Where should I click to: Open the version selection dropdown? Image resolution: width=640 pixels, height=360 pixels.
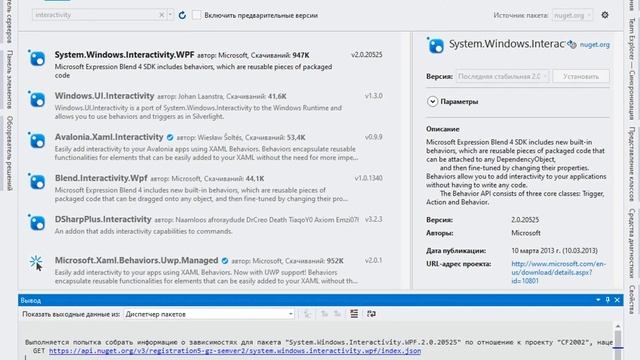502,76
